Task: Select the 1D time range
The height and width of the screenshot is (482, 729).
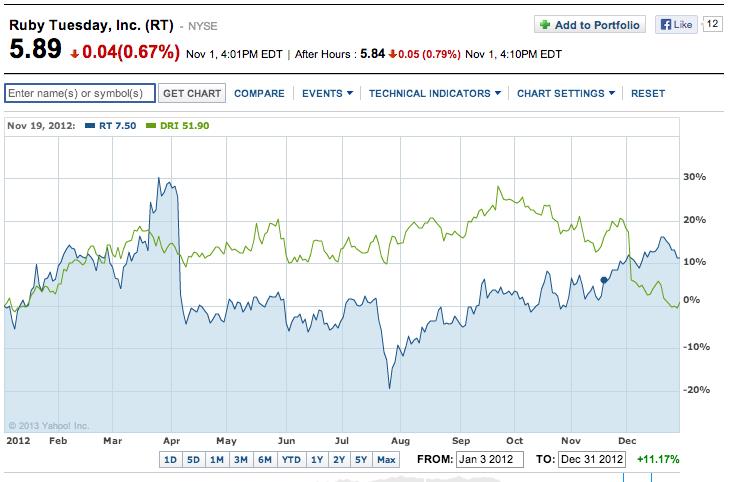Action: pyautogui.click(x=171, y=460)
